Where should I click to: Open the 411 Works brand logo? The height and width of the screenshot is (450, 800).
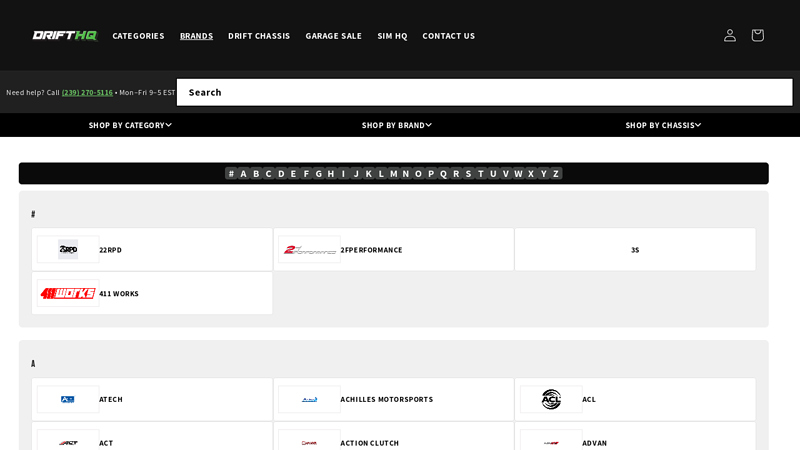pyautogui.click(x=68, y=293)
